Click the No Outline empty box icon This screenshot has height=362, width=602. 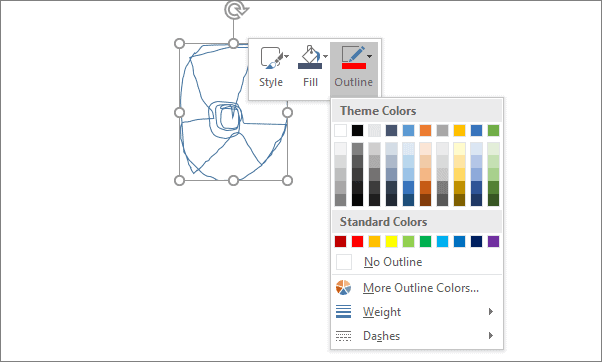(x=344, y=262)
